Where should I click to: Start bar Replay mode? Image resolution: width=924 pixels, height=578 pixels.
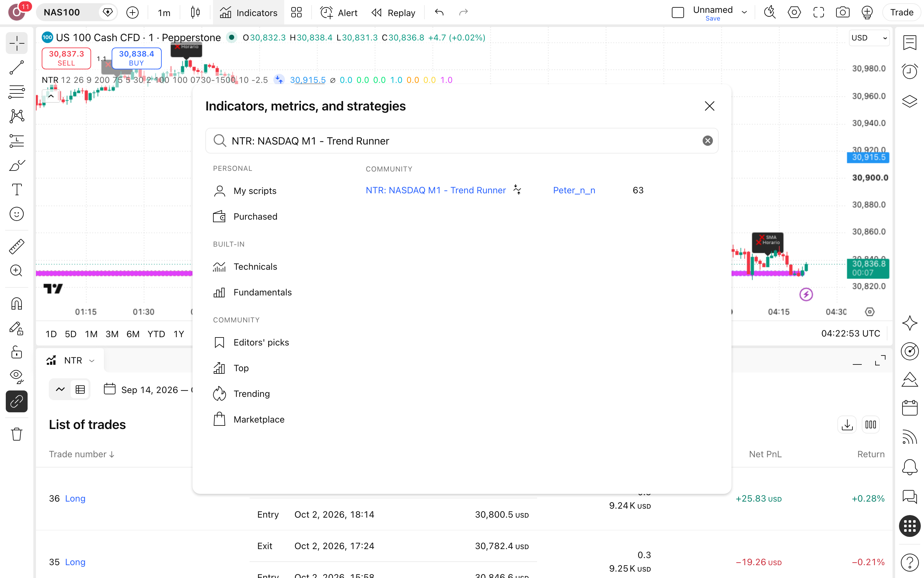tap(393, 13)
